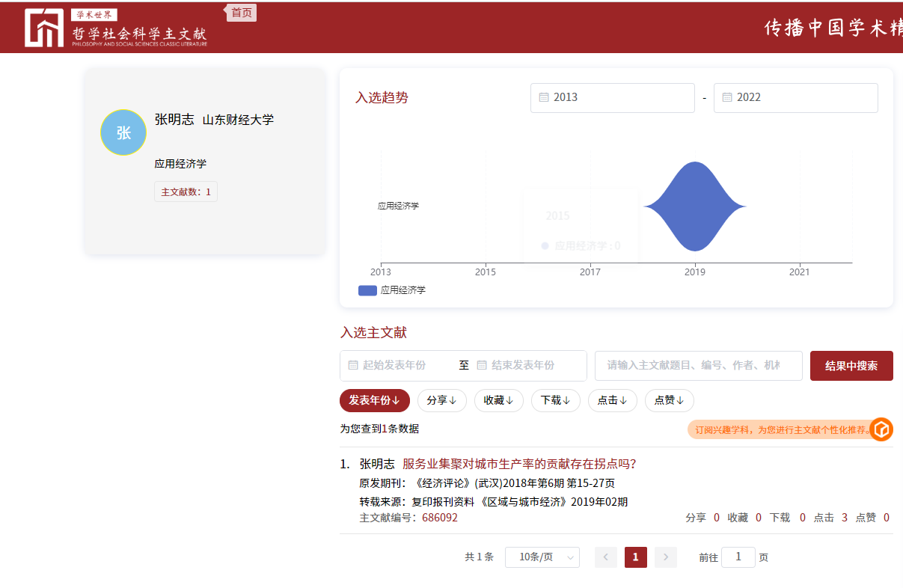Sort results by 点击 count
The height and width of the screenshot is (588, 903).
click(611, 400)
